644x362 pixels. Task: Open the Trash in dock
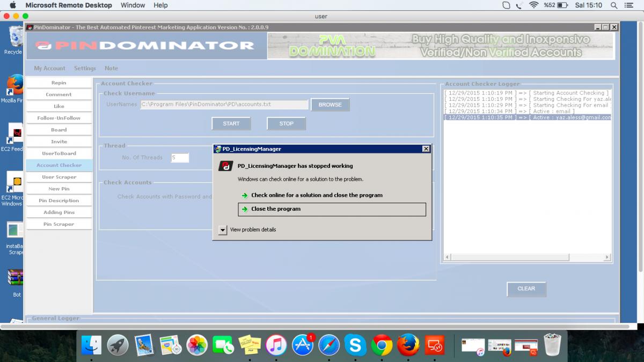click(552, 345)
